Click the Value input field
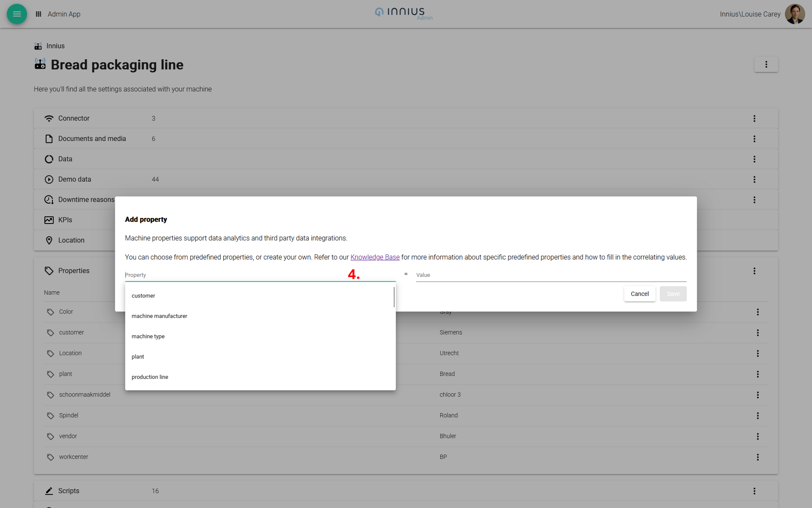Screen dimensions: 812x508 click(551, 275)
